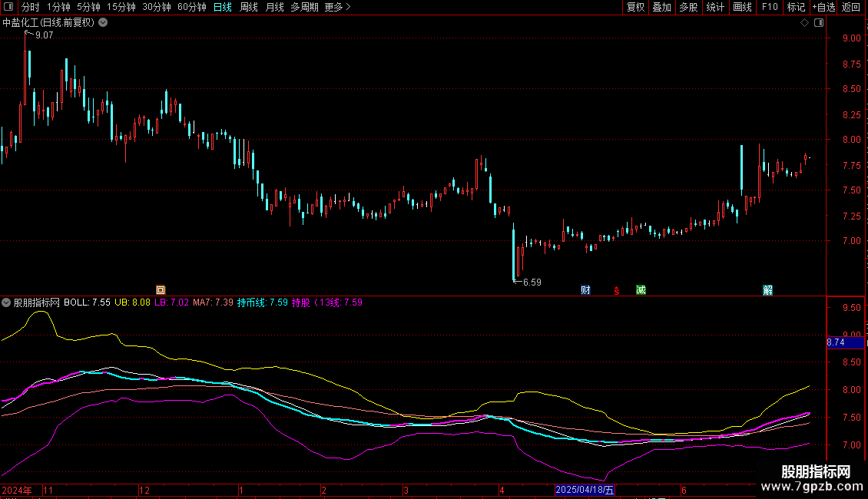Click month 1 on time axis

(241, 490)
